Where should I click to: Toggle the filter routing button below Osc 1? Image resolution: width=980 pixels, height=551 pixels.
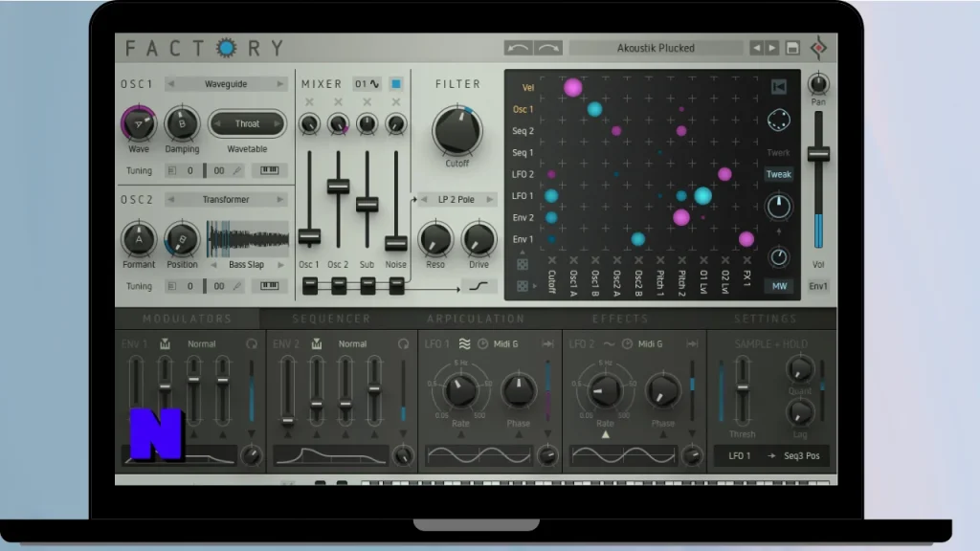(310, 286)
